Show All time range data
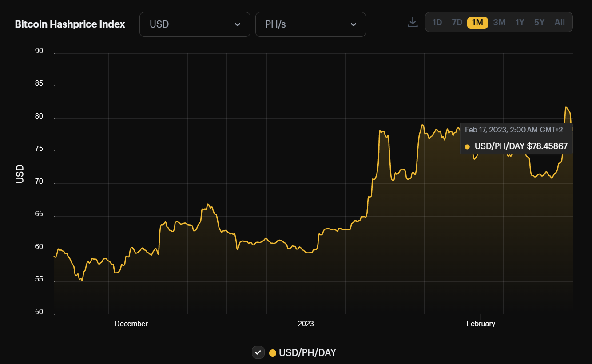Screen dimensions: 592x364 [560, 22]
